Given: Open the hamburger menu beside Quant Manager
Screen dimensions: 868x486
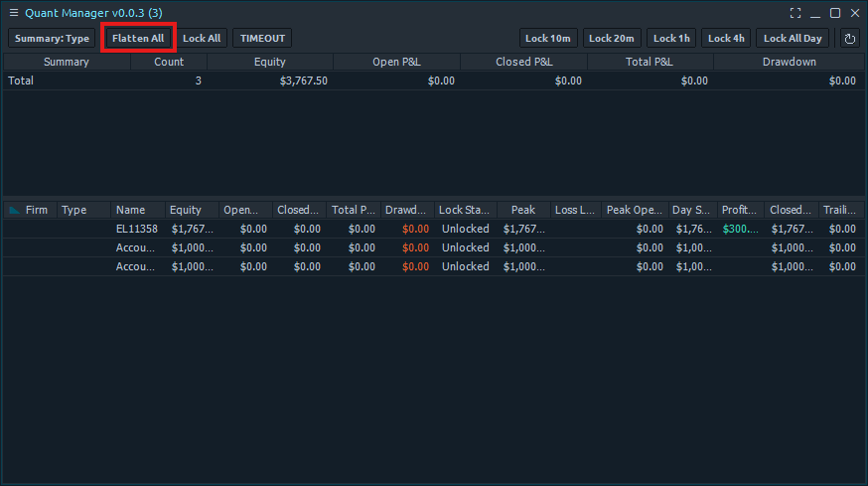Looking at the screenshot, I should [x=13, y=12].
